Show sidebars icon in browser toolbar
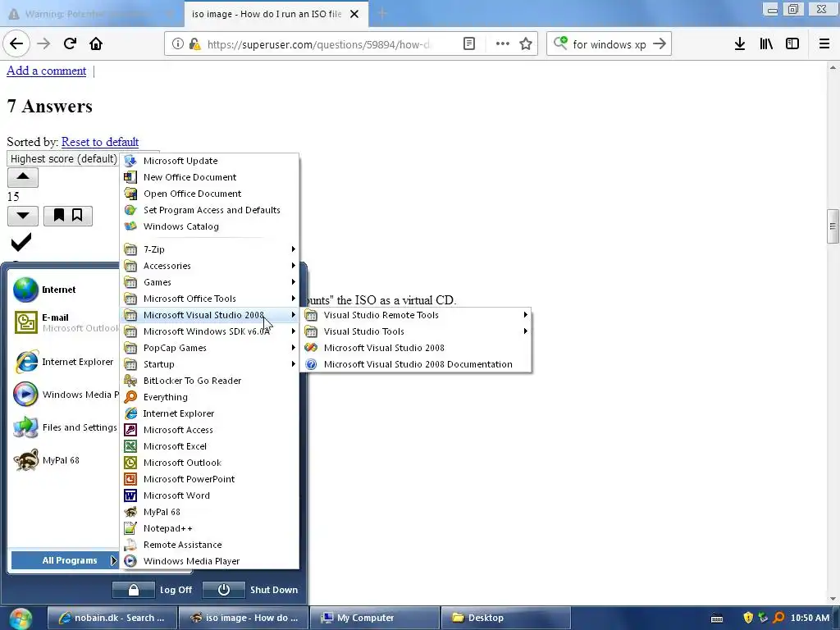 [x=792, y=44]
